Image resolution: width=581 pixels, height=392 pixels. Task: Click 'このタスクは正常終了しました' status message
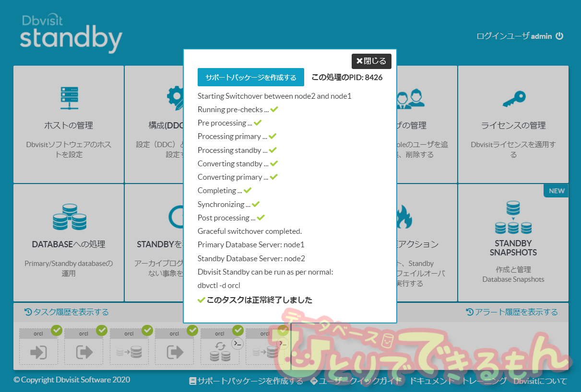tap(259, 300)
